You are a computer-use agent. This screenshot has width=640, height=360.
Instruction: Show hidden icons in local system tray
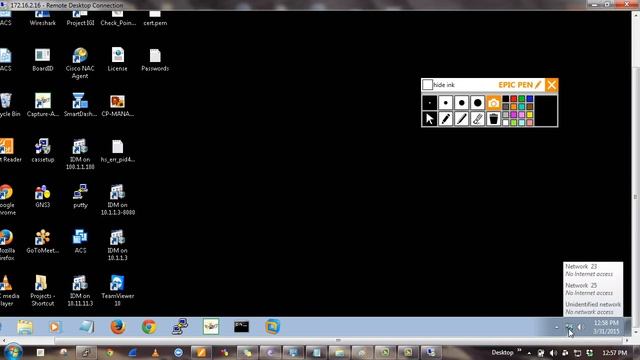(529, 353)
